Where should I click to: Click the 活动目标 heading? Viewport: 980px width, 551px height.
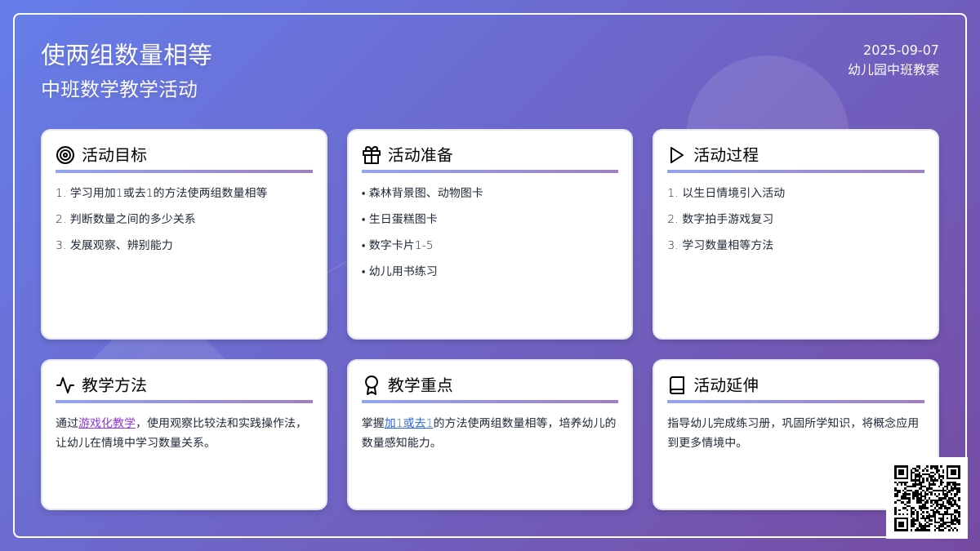(x=114, y=155)
